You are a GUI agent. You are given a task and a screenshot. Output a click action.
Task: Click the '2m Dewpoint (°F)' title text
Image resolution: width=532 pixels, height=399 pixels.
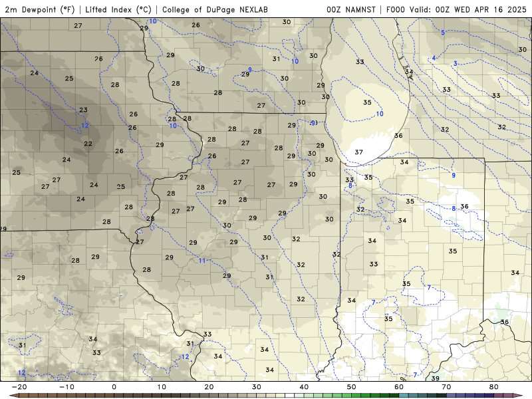(40, 9)
